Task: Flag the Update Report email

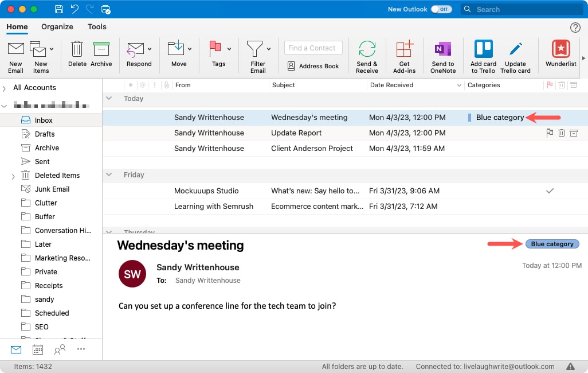Action: [x=549, y=133]
